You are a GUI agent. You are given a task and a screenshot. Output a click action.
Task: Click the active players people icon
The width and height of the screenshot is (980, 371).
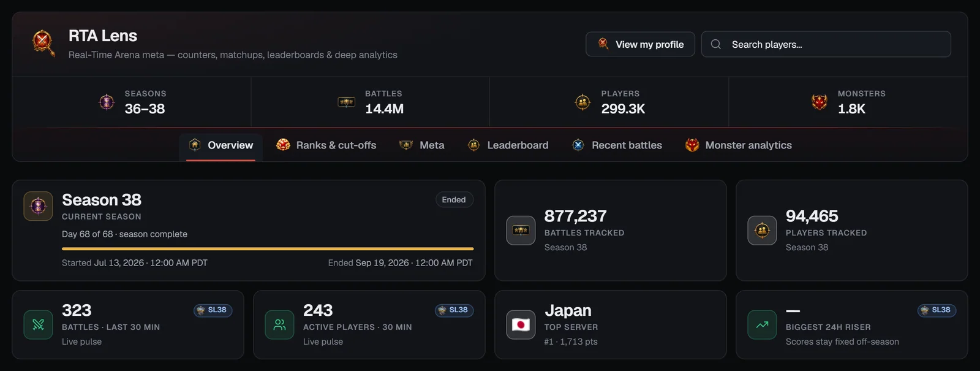click(x=279, y=325)
